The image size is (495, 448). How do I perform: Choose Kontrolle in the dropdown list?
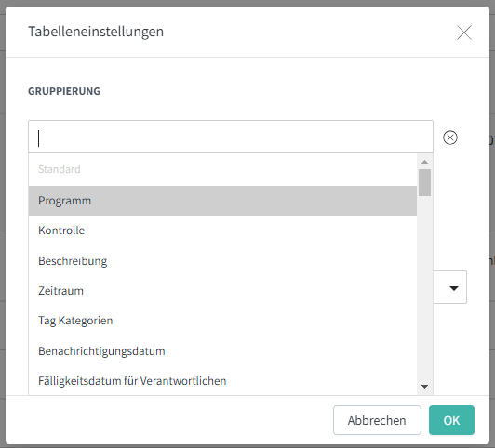coord(222,231)
